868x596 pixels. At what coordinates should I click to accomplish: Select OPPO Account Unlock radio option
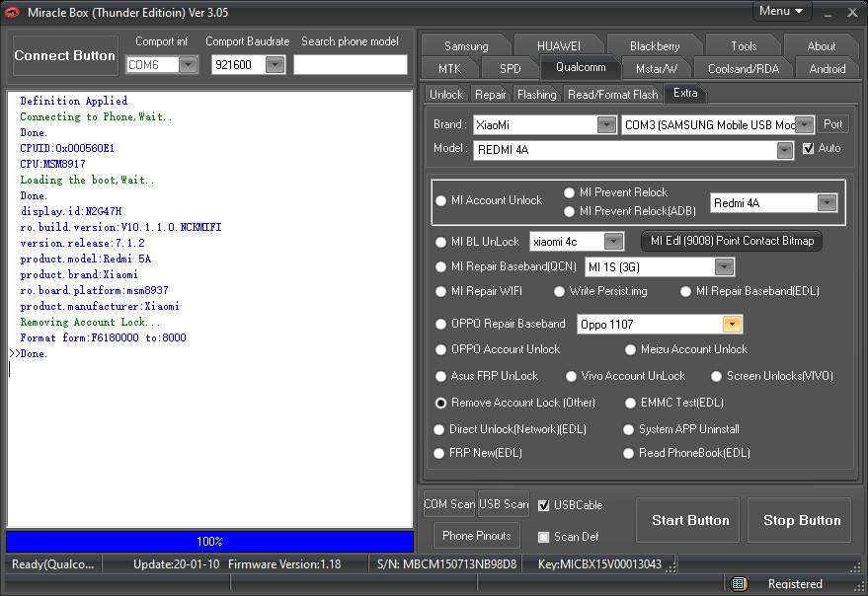440,349
